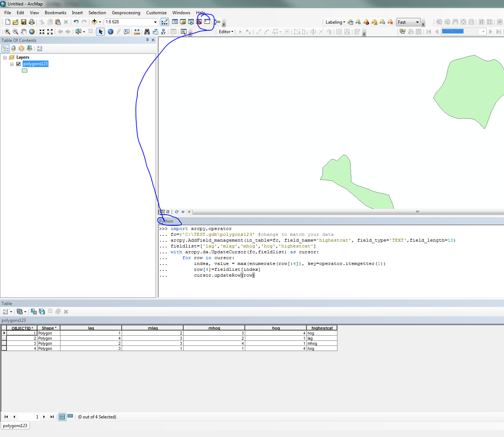
Task: Click the Select Elements arrow tool
Action: coord(101,32)
